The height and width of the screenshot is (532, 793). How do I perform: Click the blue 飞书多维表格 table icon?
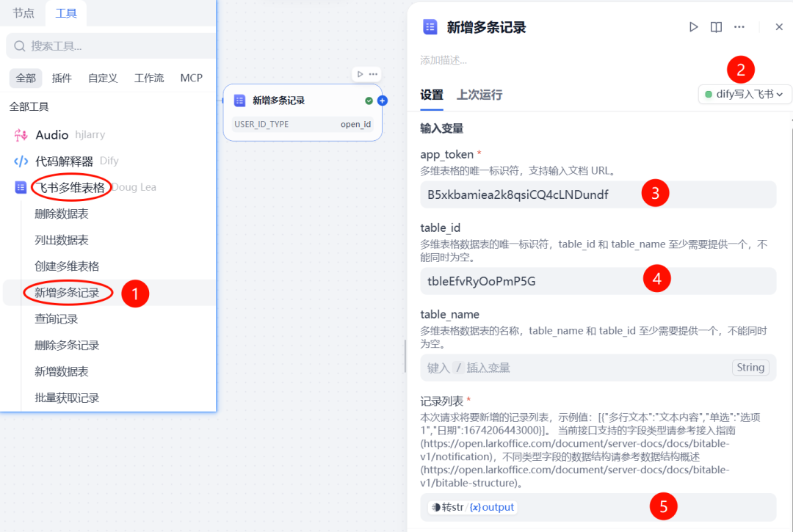20,187
